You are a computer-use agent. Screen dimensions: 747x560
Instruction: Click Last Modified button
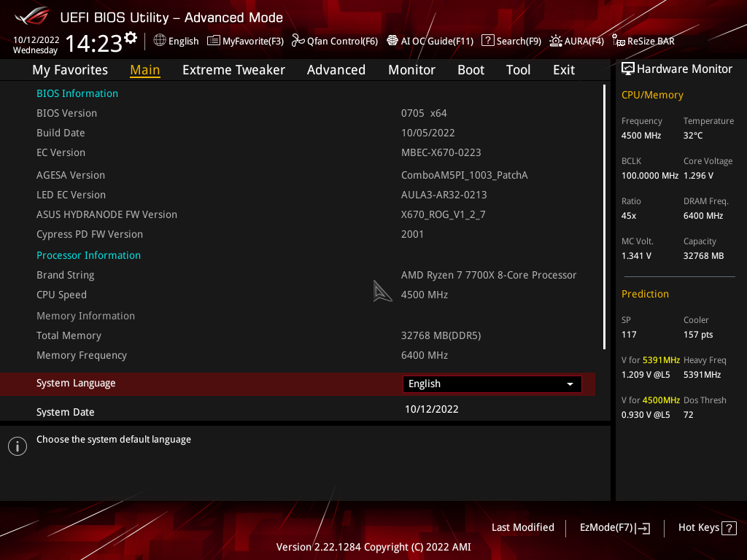(522, 527)
